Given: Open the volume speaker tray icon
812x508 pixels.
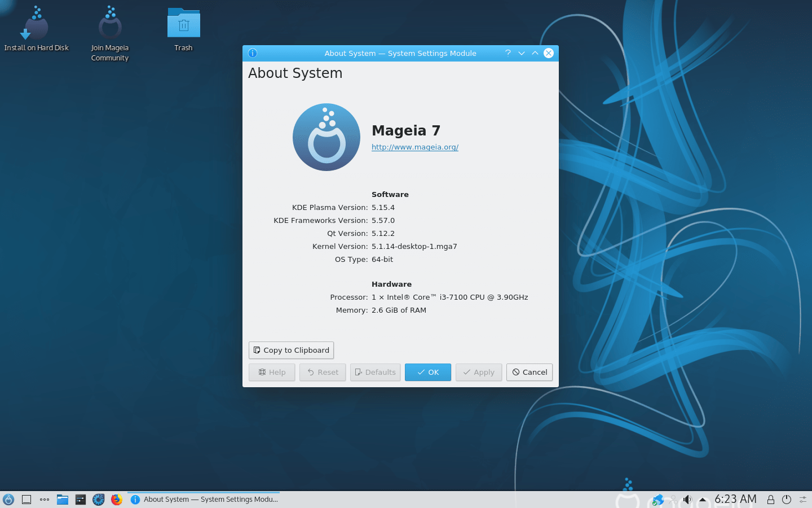Looking at the screenshot, I should [x=687, y=500].
